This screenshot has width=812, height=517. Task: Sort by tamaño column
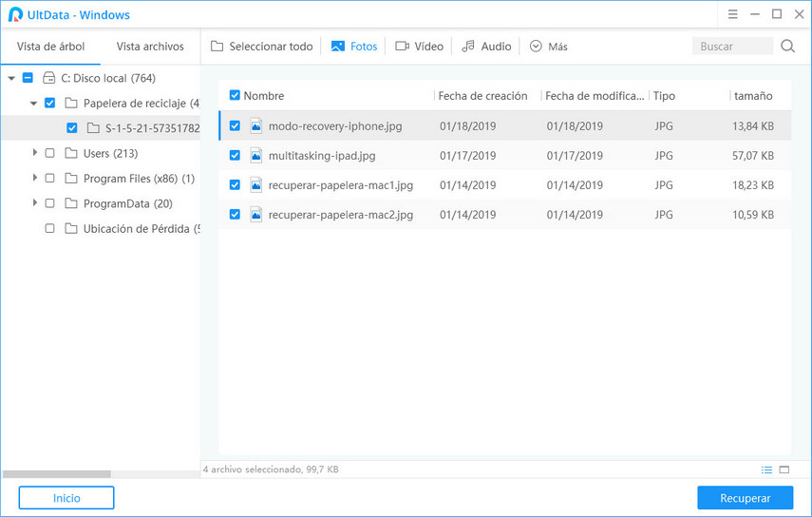point(753,96)
